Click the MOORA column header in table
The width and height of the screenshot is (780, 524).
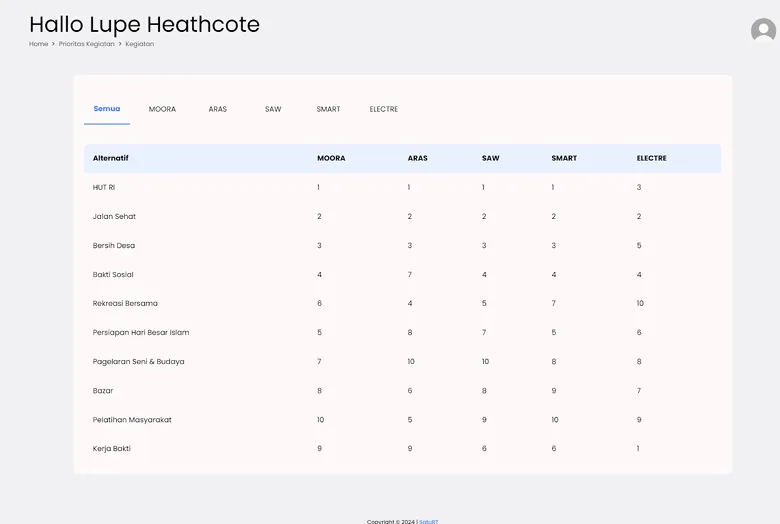[x=331, y=158]
